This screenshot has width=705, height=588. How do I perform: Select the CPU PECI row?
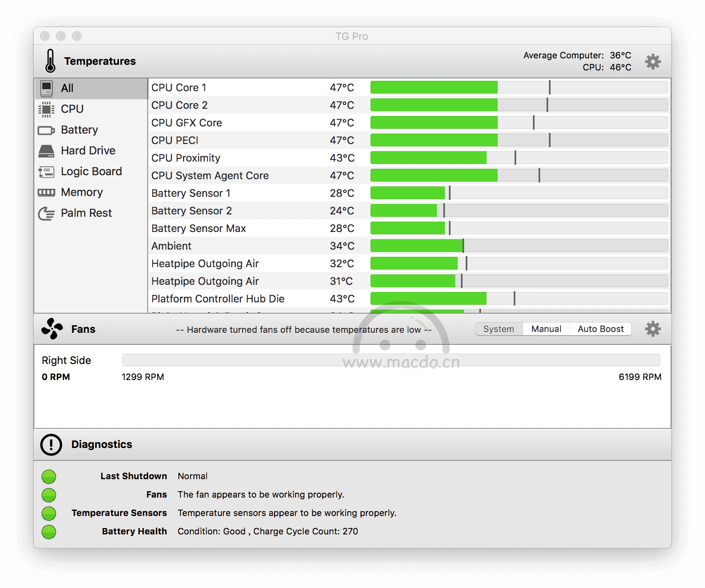click(409, 140)
